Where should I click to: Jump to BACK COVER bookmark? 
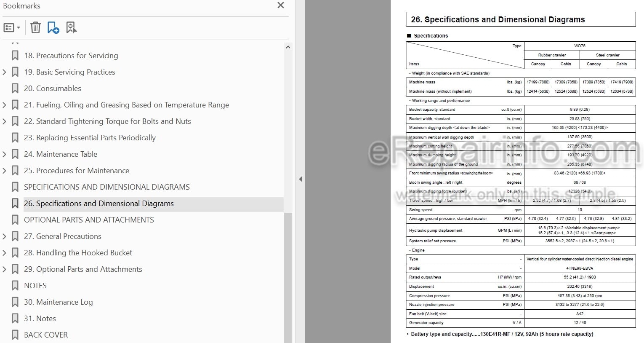pyautogui.click(x=46, y=335)
